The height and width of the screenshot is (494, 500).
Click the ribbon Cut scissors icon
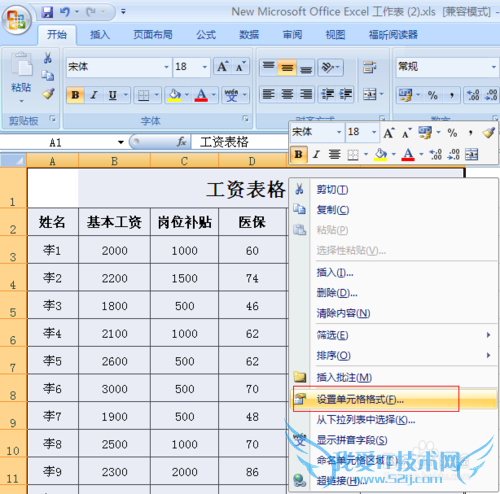48,58
